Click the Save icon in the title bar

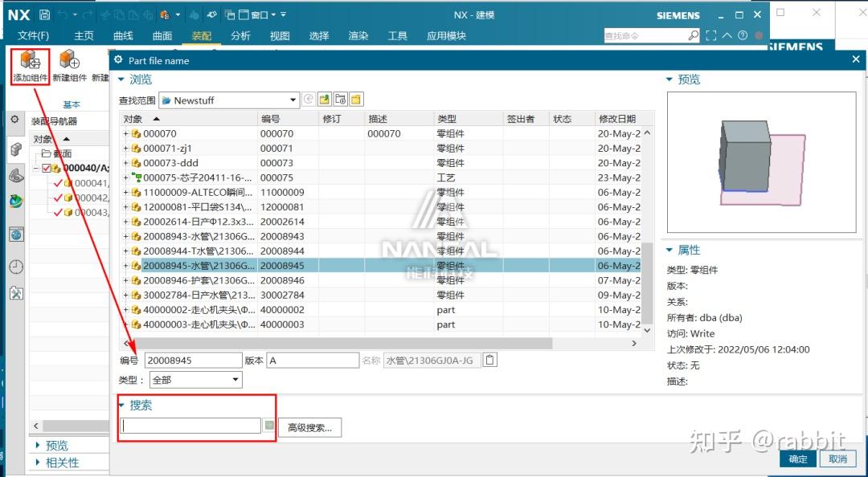pos(45,14)
